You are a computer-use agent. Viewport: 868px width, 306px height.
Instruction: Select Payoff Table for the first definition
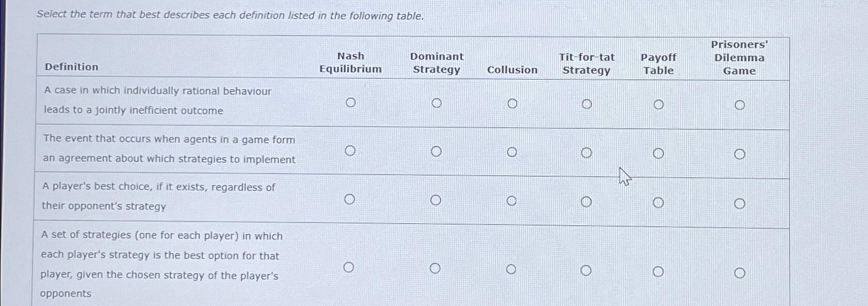coord(659,105)
